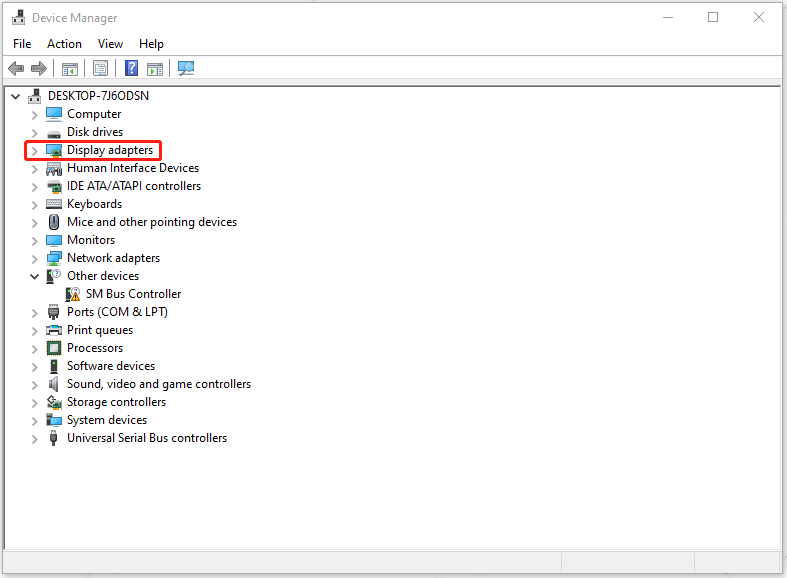Select the DESKTOP-7J6ODSN label
The width and height of the screenshot is (787, 578).
pyautogui.click(x=98, y=96)
